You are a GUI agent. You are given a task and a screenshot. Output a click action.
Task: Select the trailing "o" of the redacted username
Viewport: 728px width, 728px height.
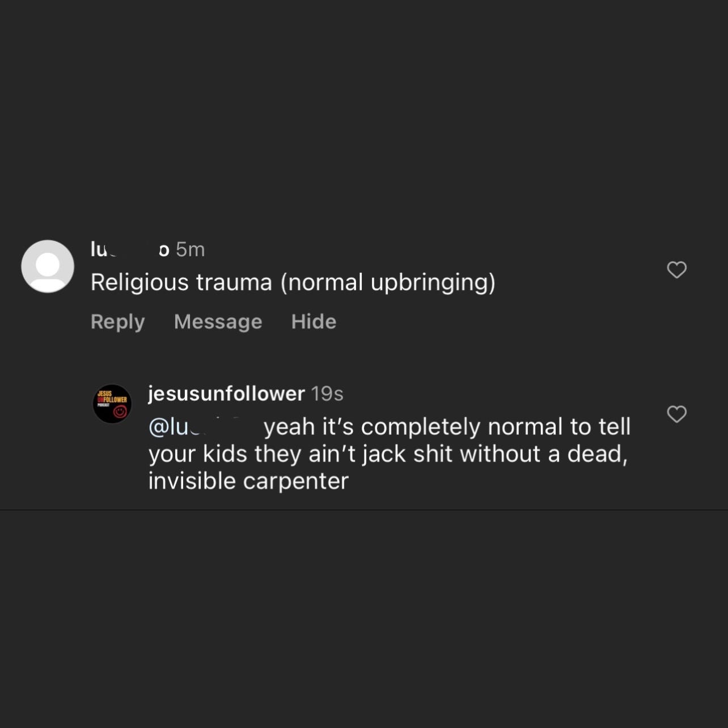point(164,251)
